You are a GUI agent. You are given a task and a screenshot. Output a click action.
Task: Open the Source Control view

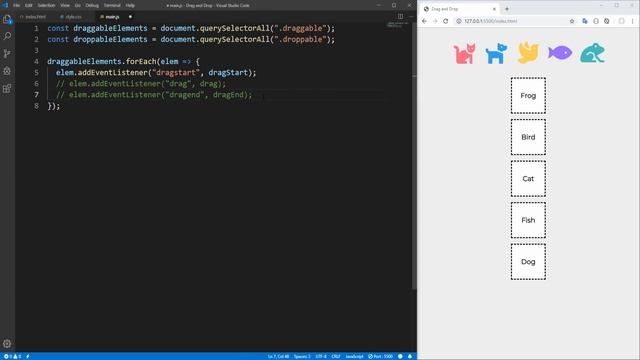(7, 53)
